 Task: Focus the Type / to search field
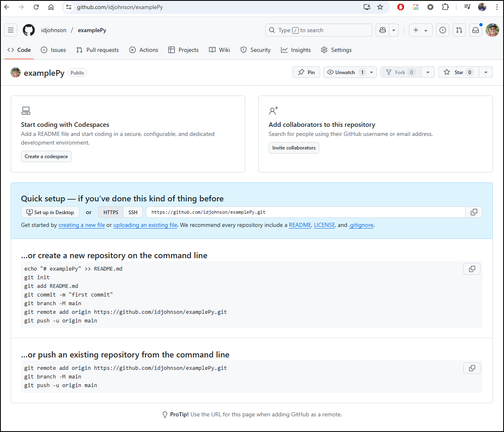click(x=319, y=30)
